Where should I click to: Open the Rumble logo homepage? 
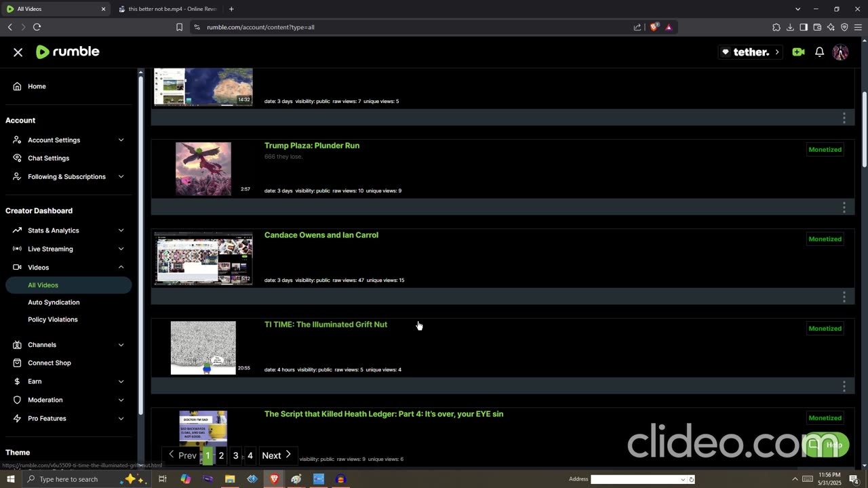click(68, 52)
